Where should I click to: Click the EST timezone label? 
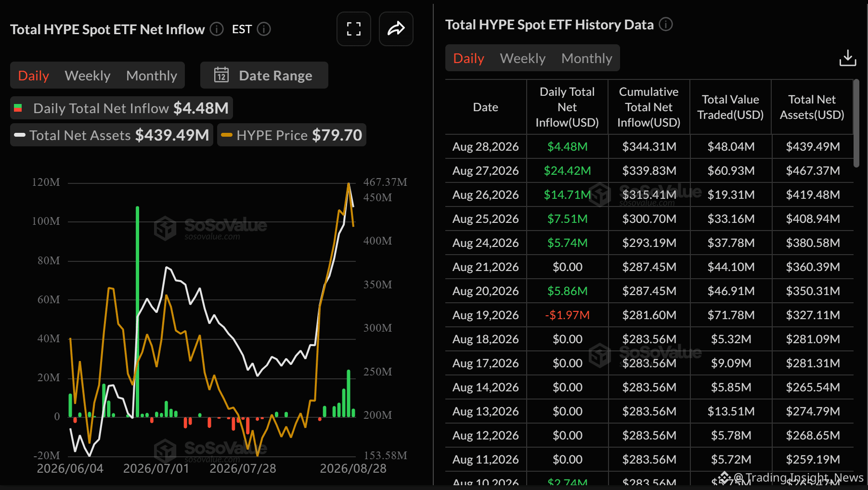[242, 29]
